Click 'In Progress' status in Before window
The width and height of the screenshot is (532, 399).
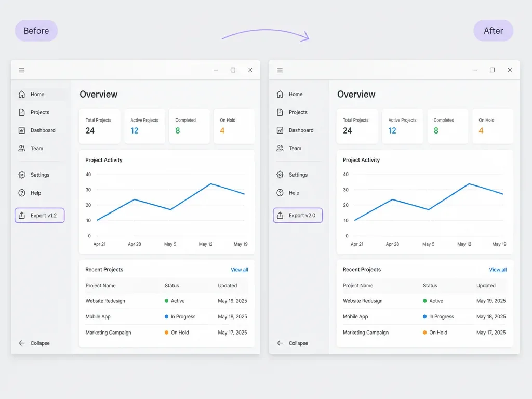[x=183, y=316]
